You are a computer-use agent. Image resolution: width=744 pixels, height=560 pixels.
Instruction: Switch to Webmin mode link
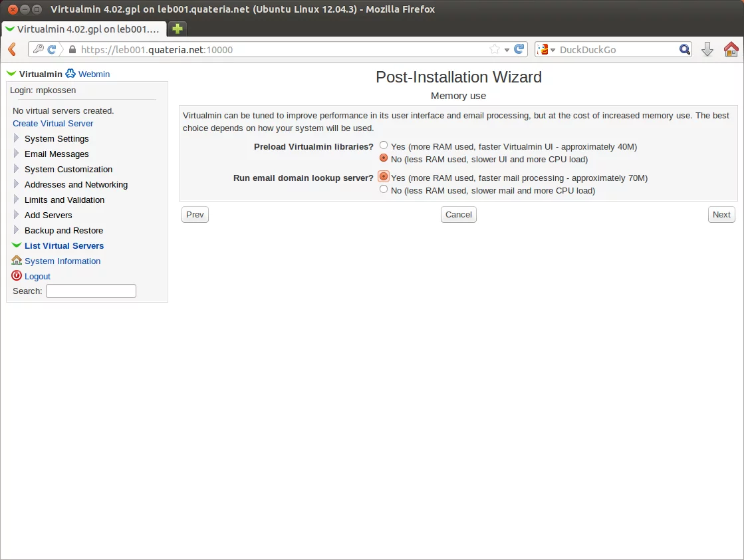point(94,74)
